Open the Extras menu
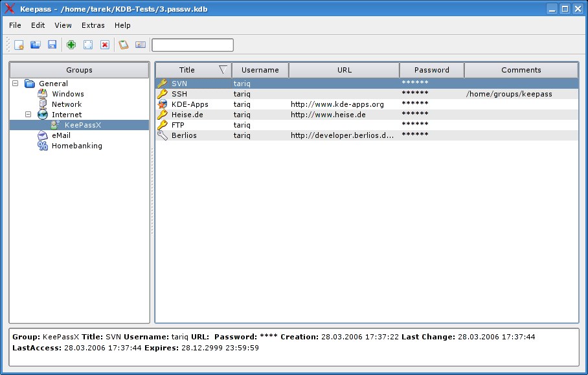The height and width of the screenshot is (375, 588). click(x=93, y=25)
